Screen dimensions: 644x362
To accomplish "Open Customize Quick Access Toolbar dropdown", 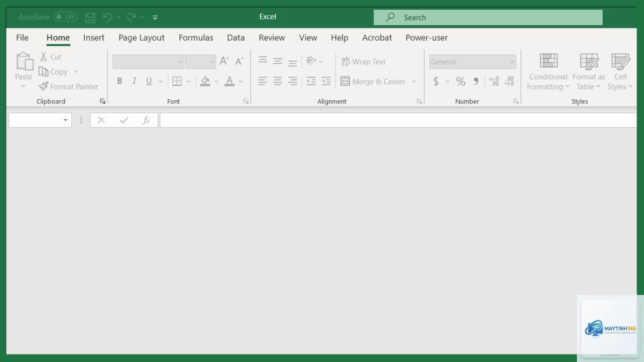I will [x=155, y=17].
